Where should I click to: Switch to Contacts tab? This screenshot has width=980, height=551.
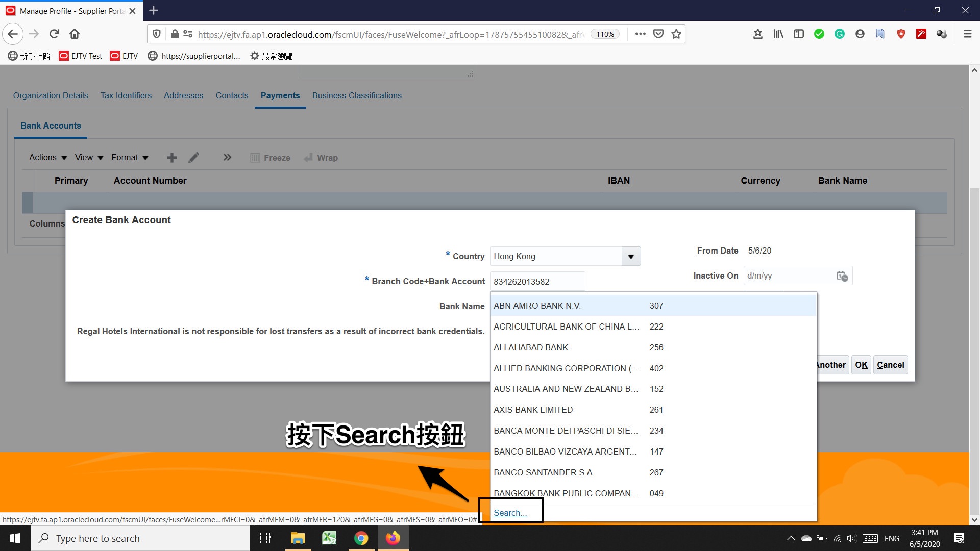pyautogui.click(x=232, y=96)
